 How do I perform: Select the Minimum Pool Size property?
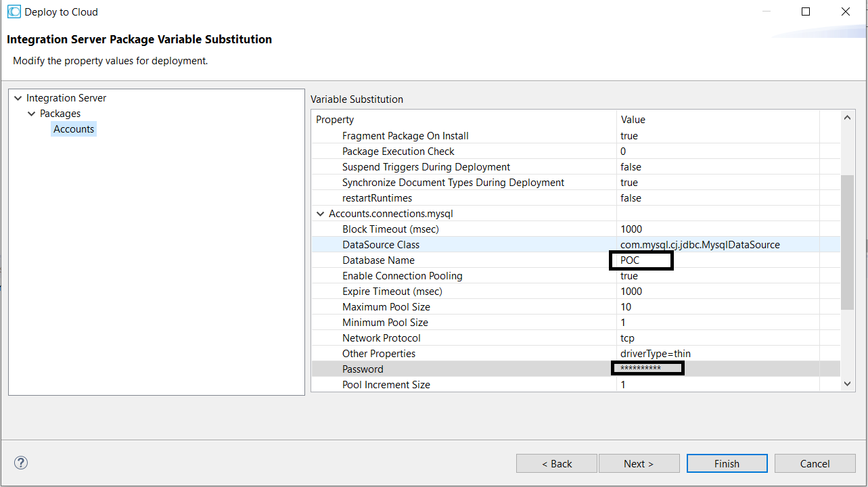(x=385, y=323)
